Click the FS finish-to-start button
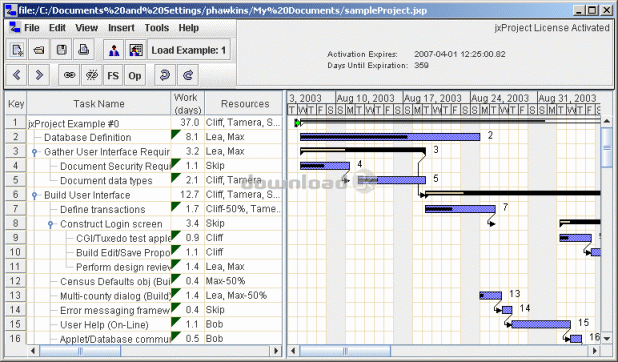This screenshot has width=618, height=362. pos(113,75)
